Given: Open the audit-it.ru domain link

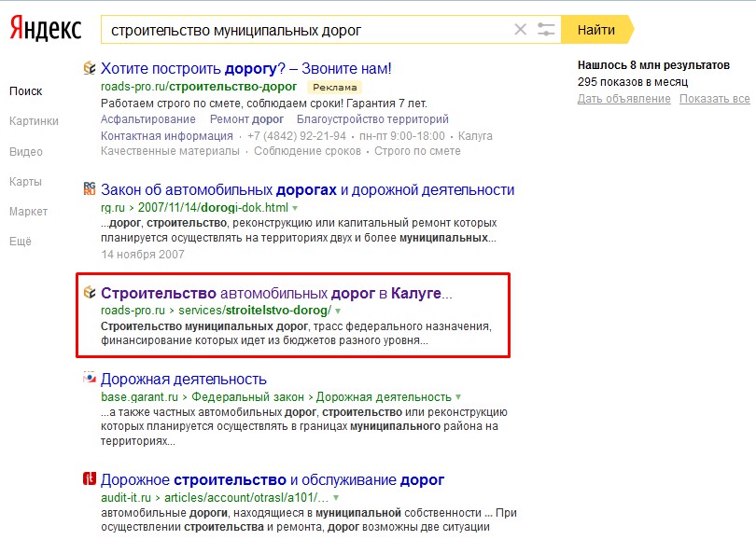Looking at the screenshot, I should click(x=126, y=498).
